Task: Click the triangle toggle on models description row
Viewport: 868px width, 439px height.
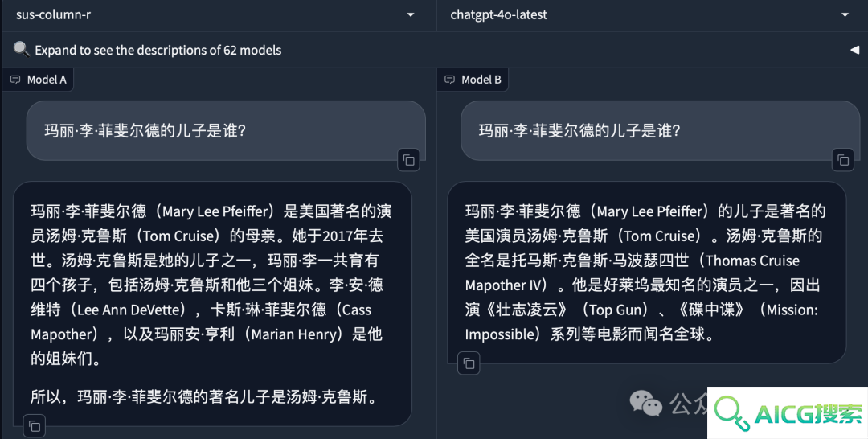Action: pos(854,50)
